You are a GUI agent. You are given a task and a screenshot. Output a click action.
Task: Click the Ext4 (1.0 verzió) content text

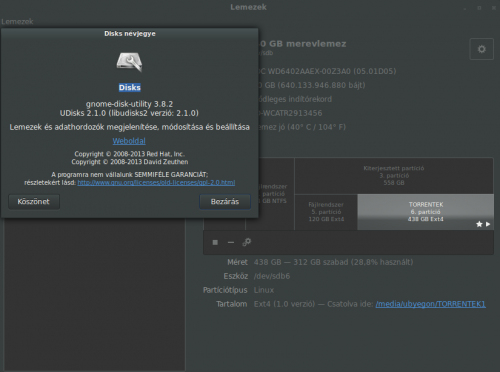click(x=284, y=304)
